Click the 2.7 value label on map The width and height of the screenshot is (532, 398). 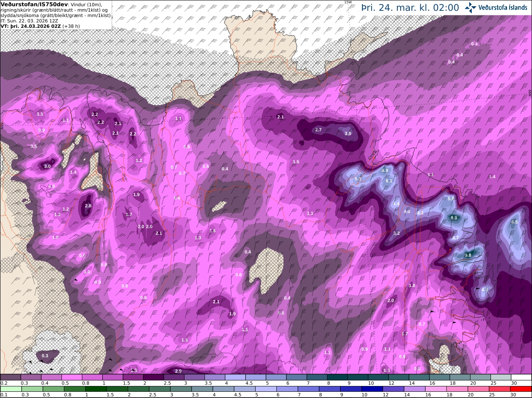tap(318, 130)
